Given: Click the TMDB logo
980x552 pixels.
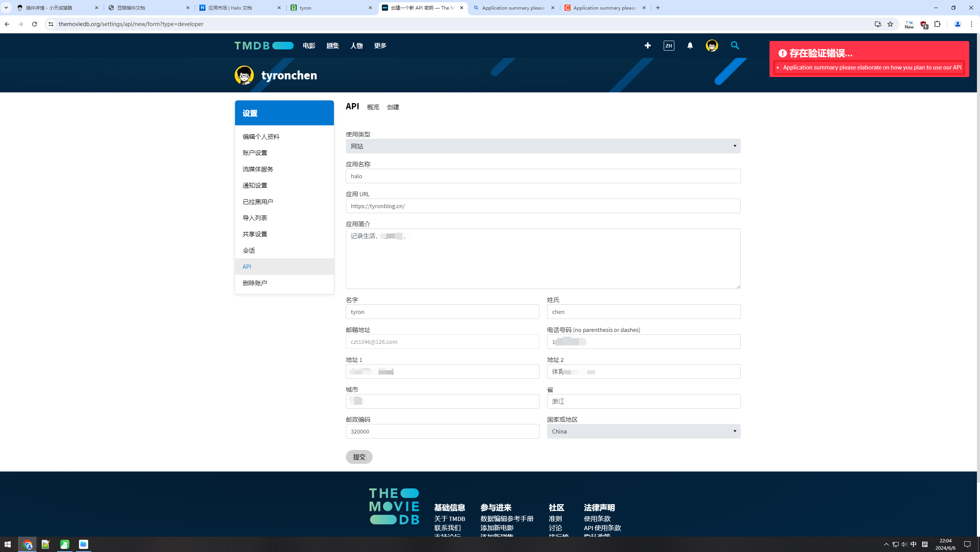Looking at the screenshot, I should tap(264, 46).
